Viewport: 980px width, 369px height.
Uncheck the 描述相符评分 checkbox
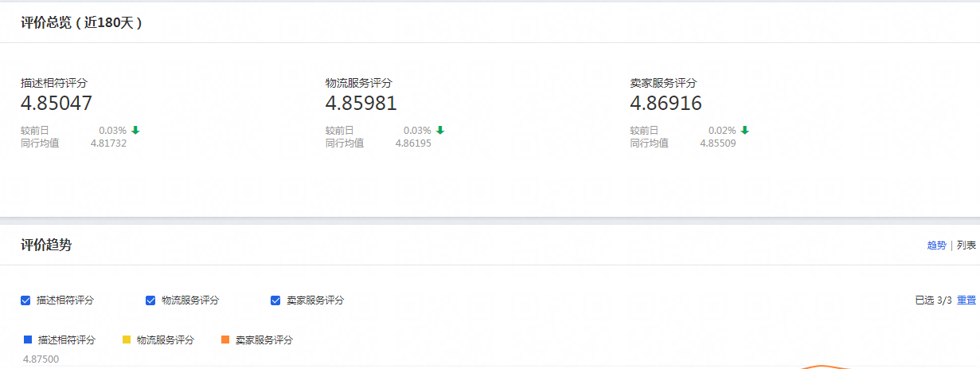coord(26,300)
